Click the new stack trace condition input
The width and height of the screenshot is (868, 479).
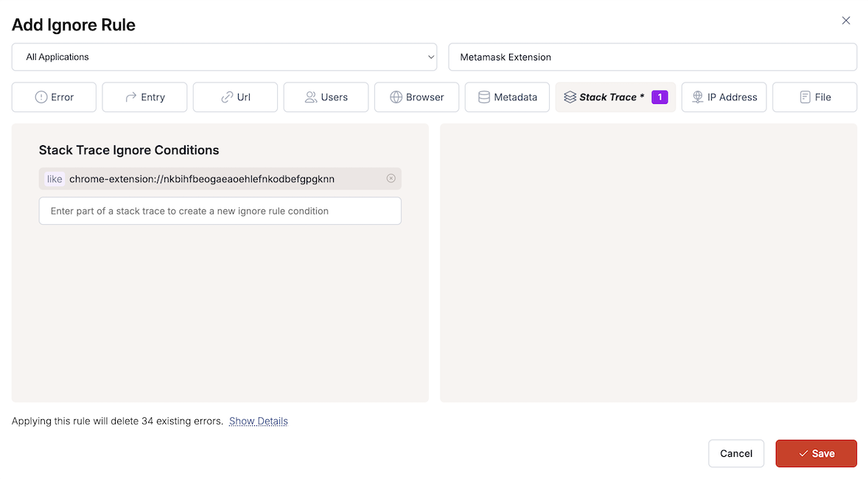tap(220, 211)
